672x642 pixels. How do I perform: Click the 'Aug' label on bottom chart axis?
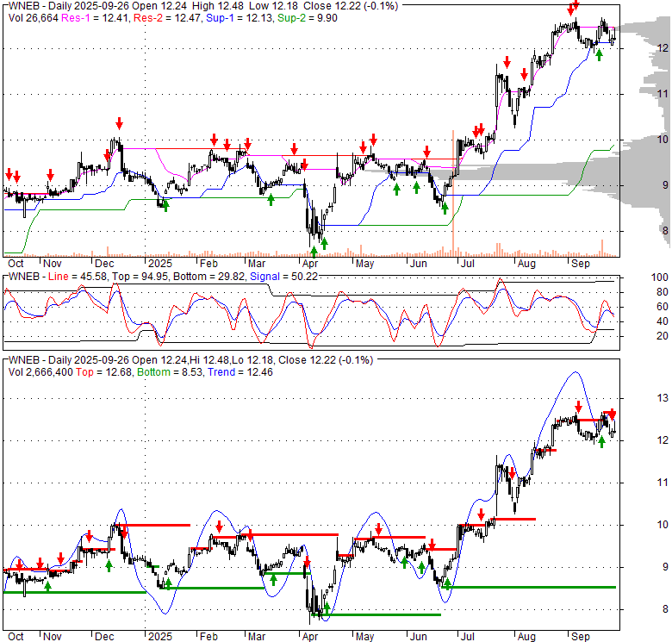click(x=526, y=637)
